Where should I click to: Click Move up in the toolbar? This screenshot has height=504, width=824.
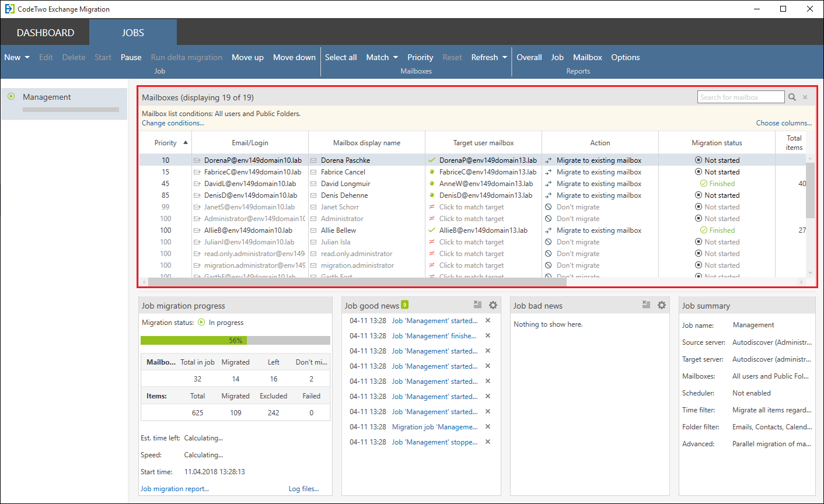247,57
